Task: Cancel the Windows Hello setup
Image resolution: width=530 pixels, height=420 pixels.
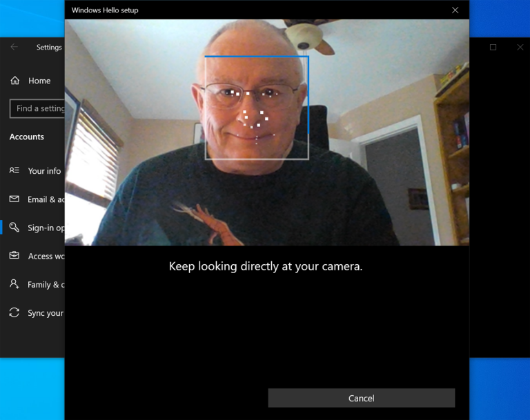Action: [362, 398]
